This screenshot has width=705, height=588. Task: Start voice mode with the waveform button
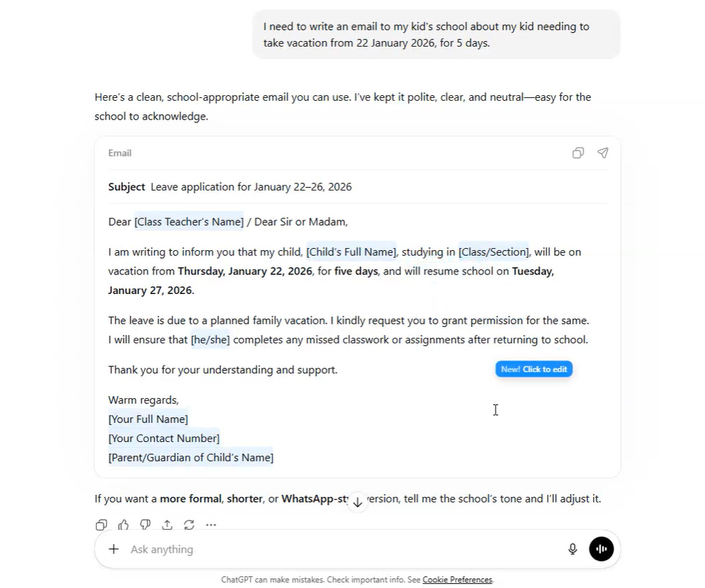coord(601,549)
